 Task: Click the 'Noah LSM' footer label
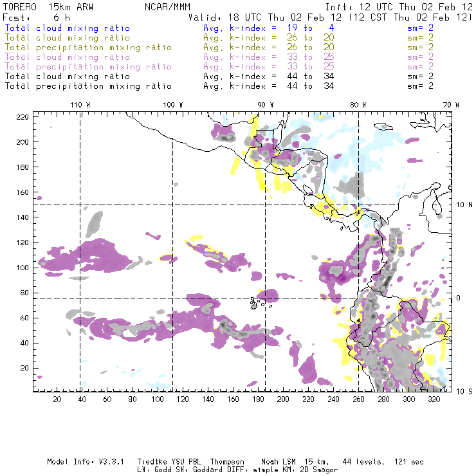pyautogui.click(x=279, y=462)
